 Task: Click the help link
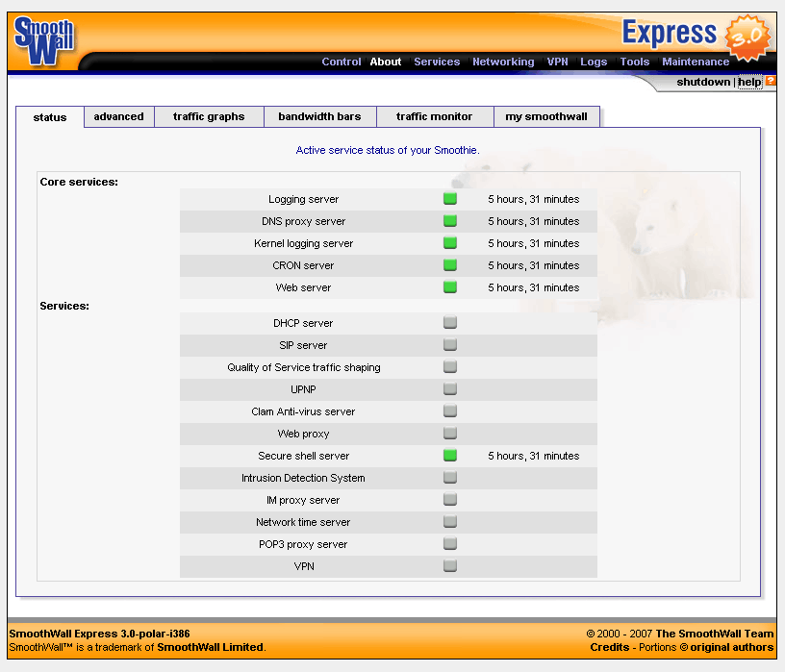(x=749, y=82)
